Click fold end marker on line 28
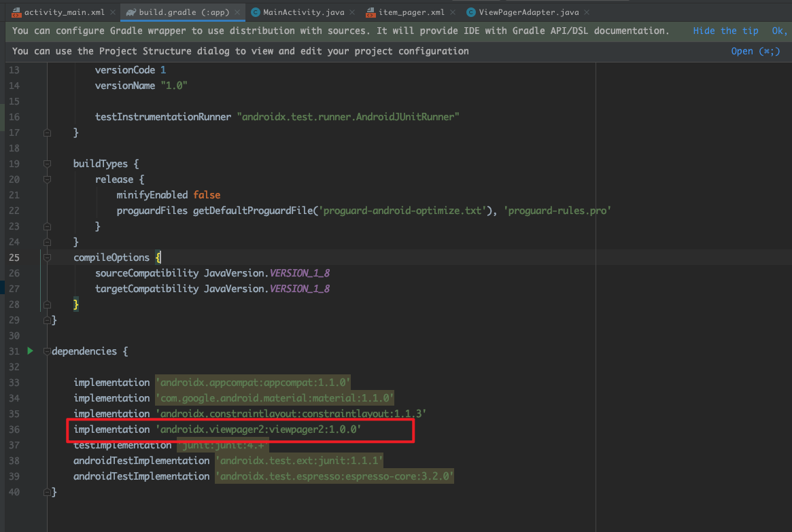 [47, 304]
